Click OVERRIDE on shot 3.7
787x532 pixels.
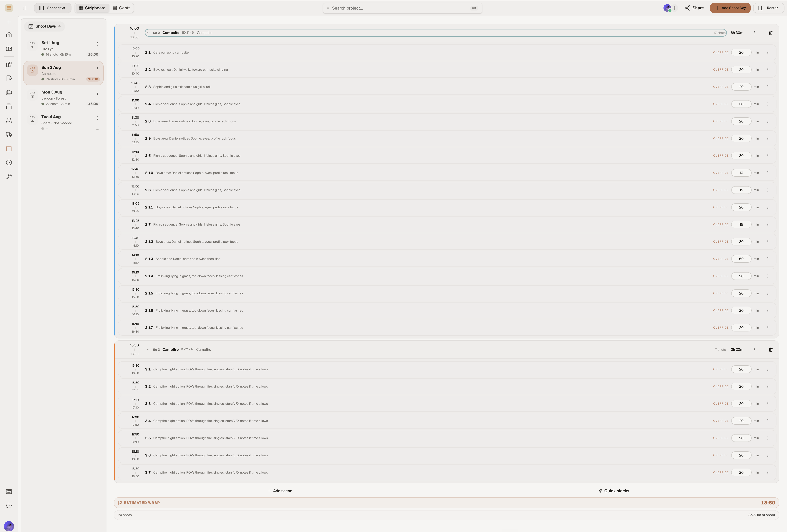click(x=721, y=472)
